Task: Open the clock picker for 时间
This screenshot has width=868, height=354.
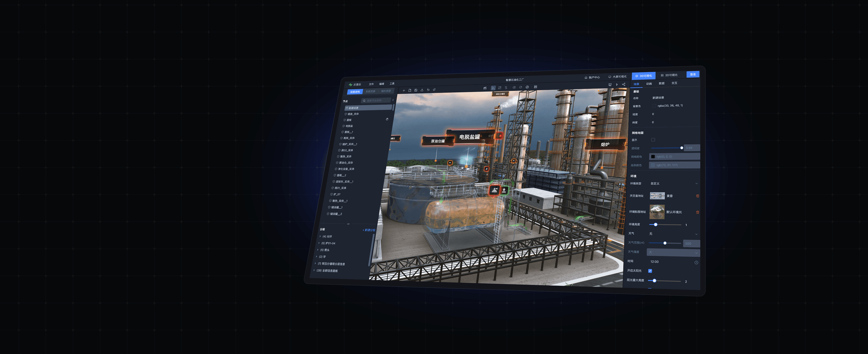Action: tap(696, 263)
